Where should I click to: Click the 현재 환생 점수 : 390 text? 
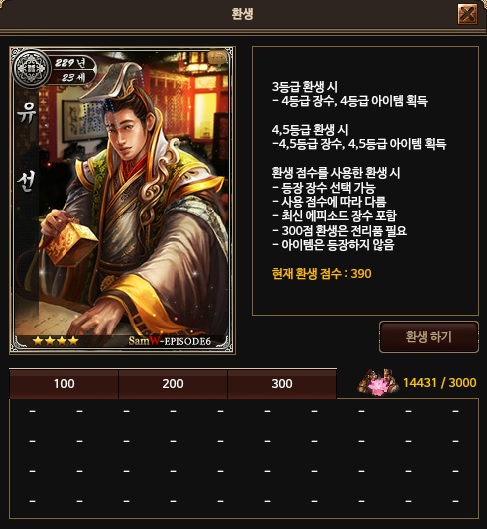(x=321, y=274)
